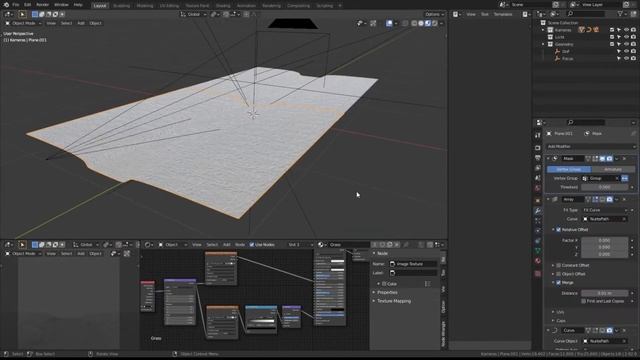Open the Render menu
Screen dimensions: 640x360
tap(42, 5)
